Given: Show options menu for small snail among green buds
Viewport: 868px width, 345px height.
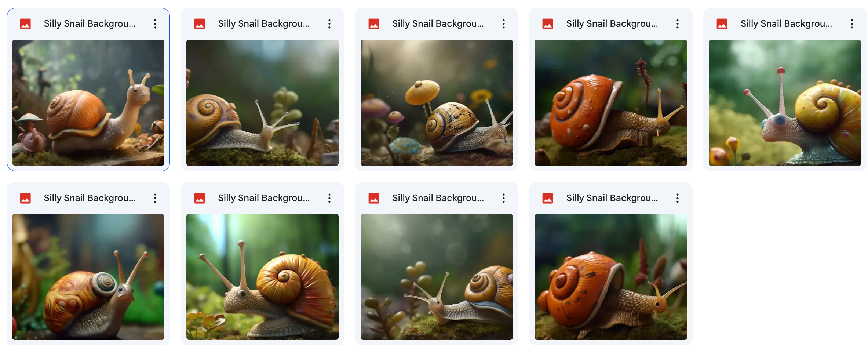Looking at the screenshot, I should coord(503,198).
